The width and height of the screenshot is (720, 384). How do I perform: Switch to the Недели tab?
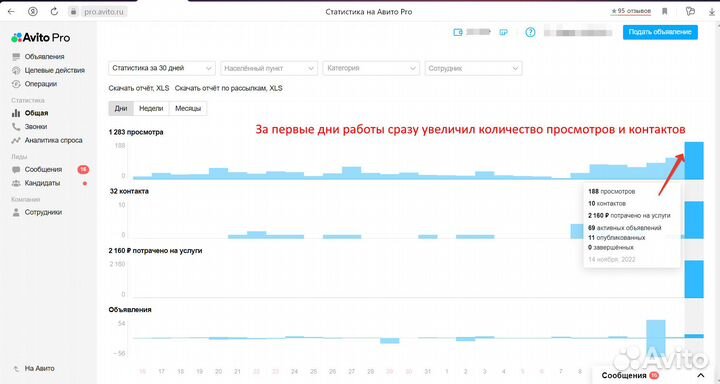click(x=151, y=108)
